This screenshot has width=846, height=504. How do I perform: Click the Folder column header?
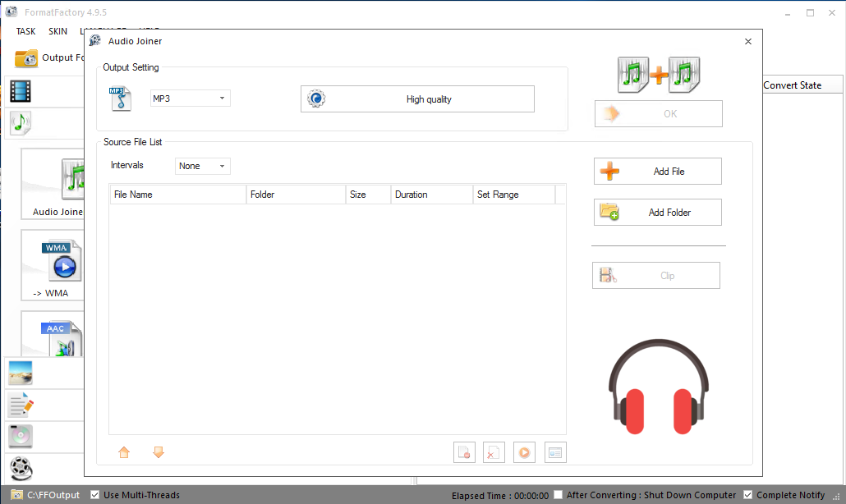[x=297, y=195]
